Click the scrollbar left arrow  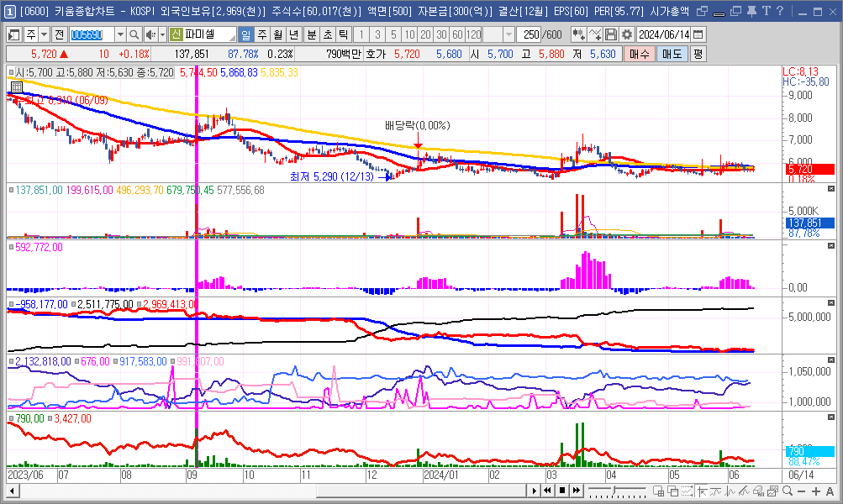pyautogui.click(x=12, y=491)
